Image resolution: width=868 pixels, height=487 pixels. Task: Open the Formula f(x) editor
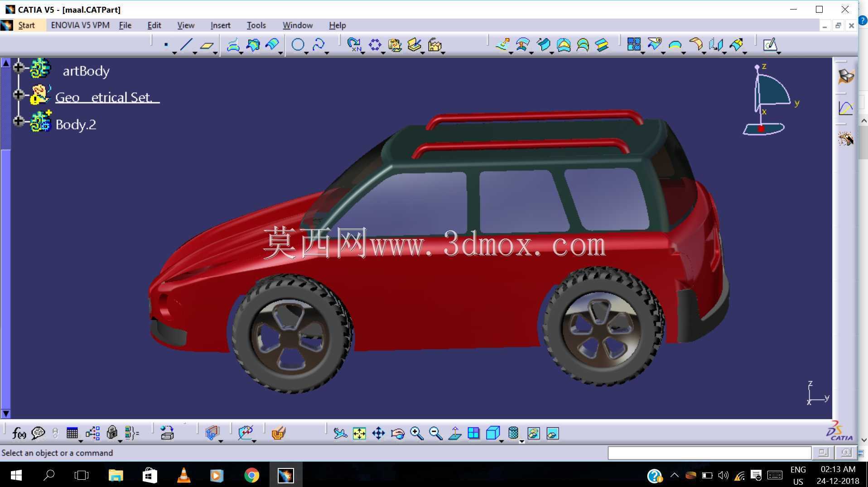19,433
